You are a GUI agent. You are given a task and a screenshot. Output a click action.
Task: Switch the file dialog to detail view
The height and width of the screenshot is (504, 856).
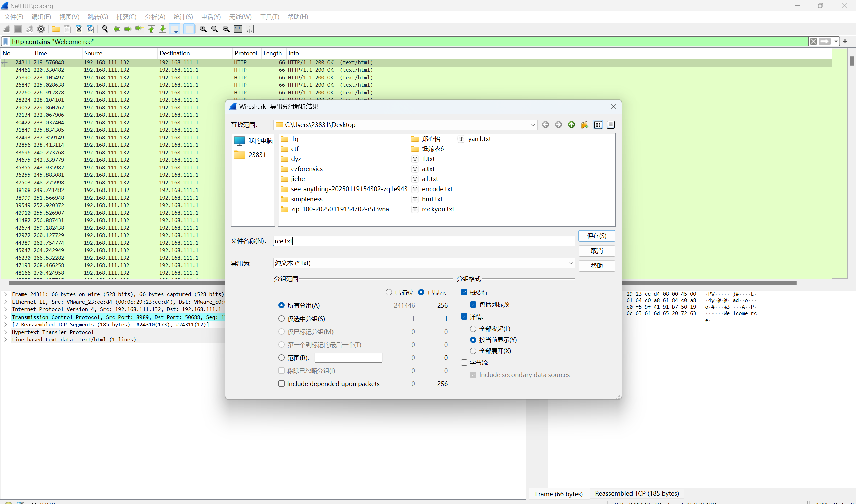click(611, 125)
